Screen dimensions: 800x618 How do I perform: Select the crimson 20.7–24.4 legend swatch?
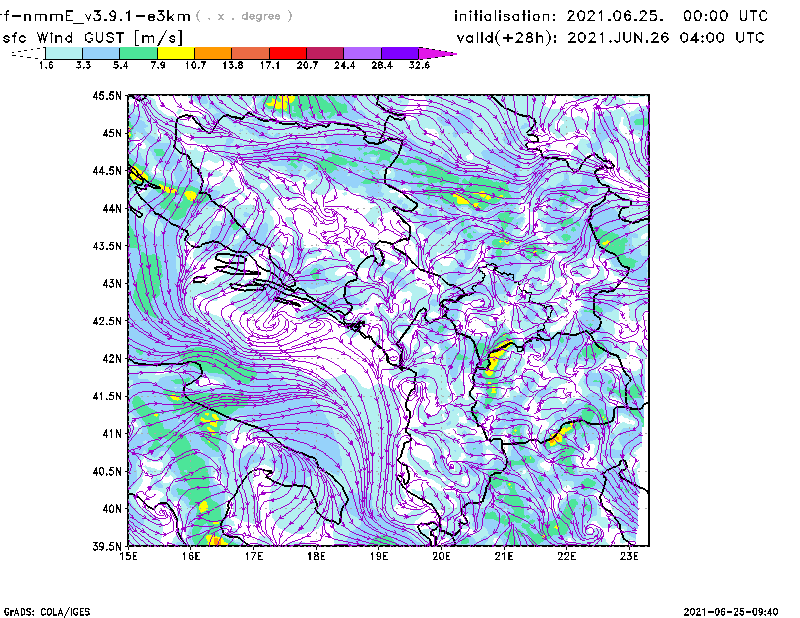pos(325,53)
